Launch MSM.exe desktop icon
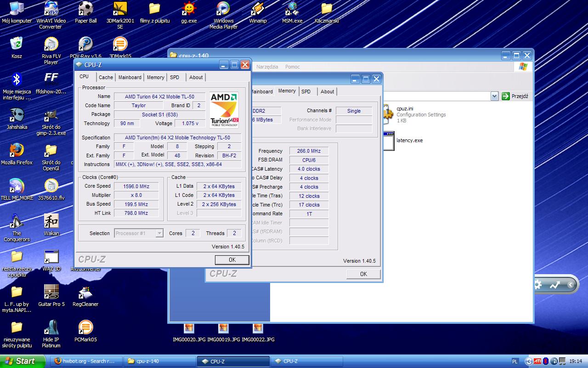The image size is (588, 368). (292, 12)
